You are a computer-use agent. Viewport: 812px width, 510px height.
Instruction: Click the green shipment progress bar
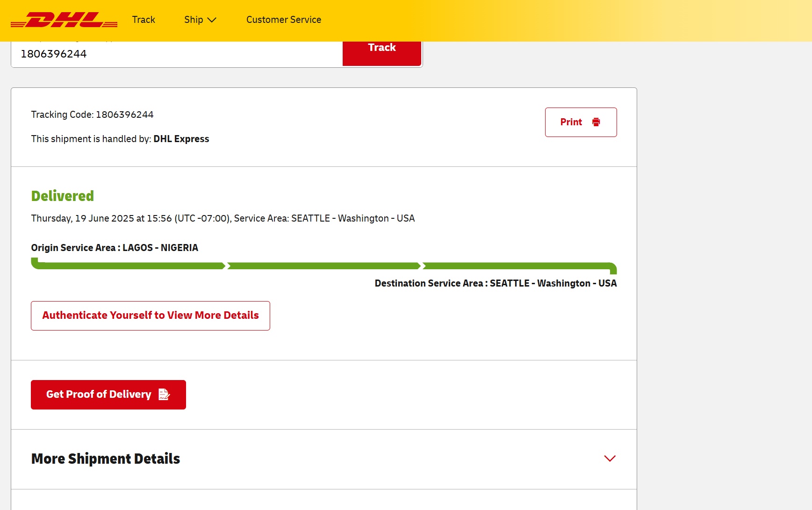point(324,266)
